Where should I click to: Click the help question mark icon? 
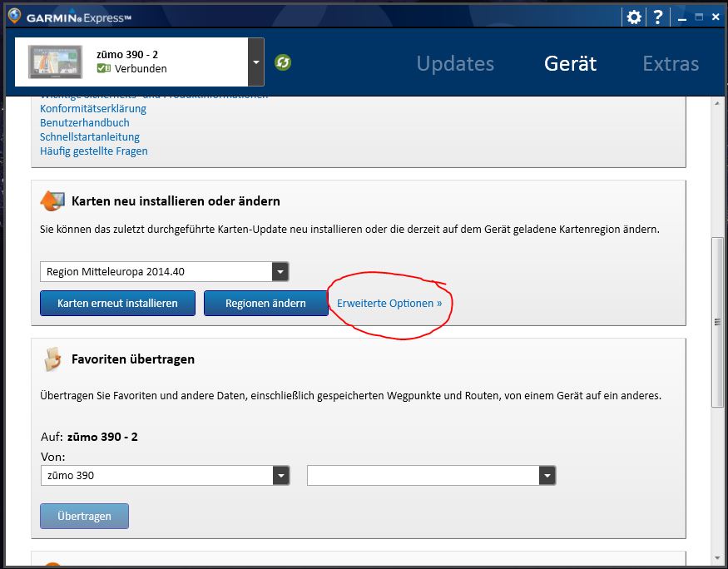pos(657,17)
